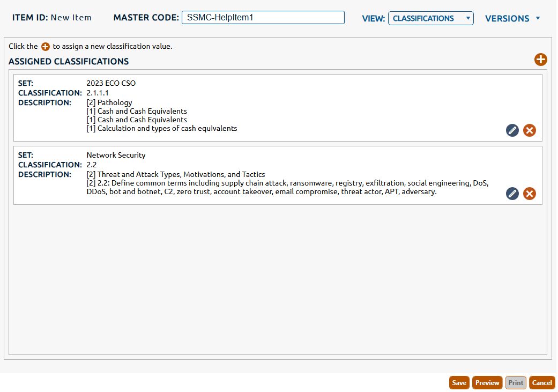Select the 2023 ECO CSO set name
558x392 pixels.
click(111, 83)
